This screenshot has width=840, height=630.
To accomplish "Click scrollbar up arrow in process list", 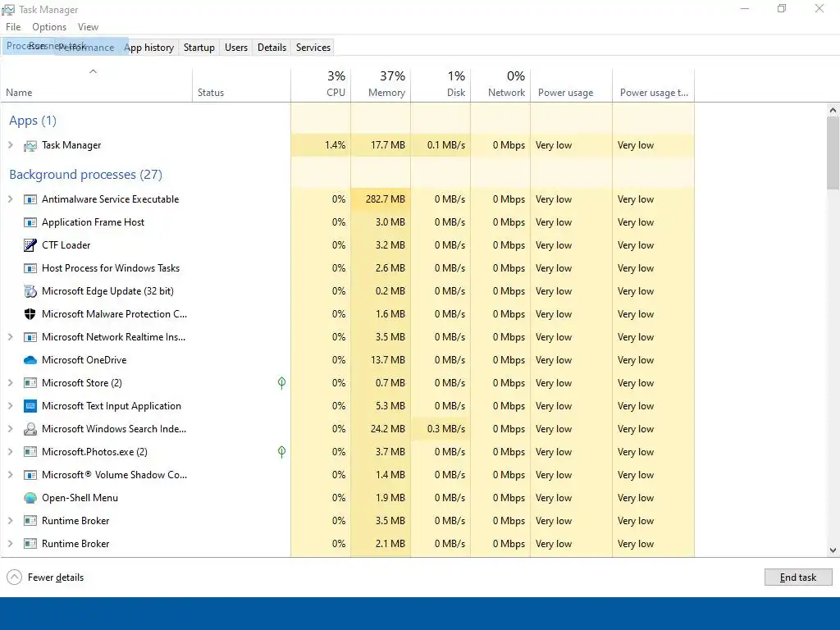I will click(833, 111).
